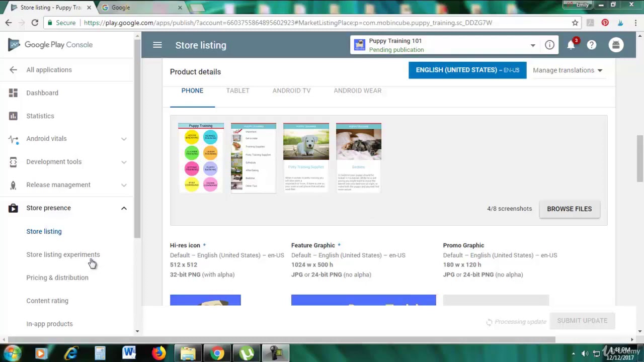Click the browser address bar URL
Screen dimensions: 644x362
(288, 23)
